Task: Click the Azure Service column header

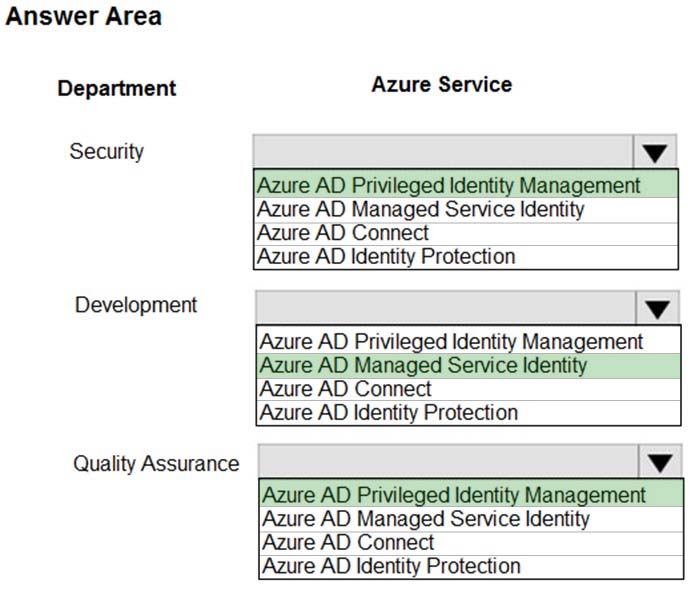Action: pos(442,84)
